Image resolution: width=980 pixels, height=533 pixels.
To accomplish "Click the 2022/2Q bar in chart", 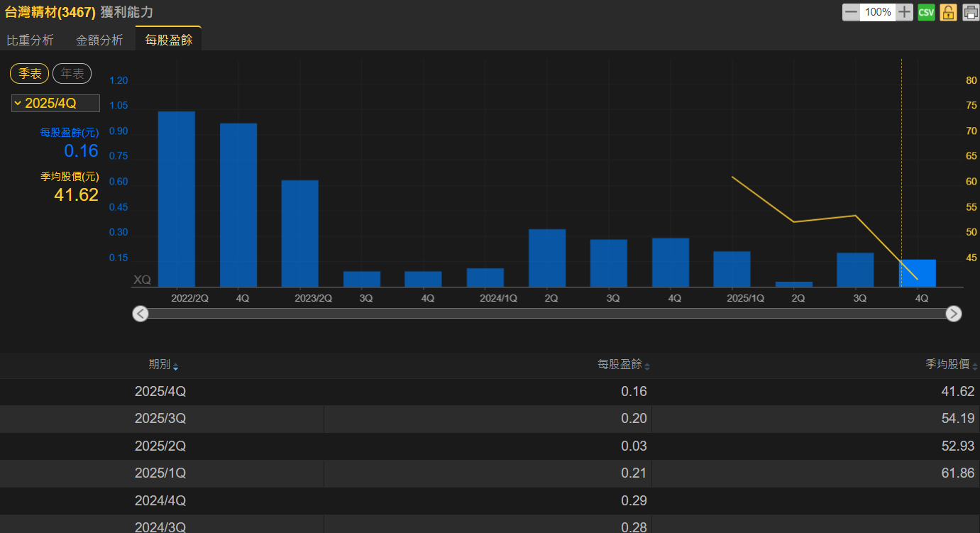I will click(x=176, y=199).
